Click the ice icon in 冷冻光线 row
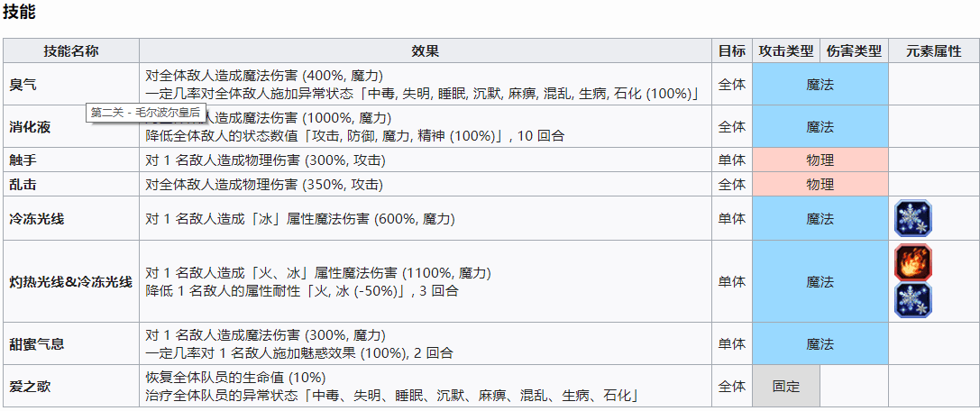The image size is (980, 411). [912, 218]
